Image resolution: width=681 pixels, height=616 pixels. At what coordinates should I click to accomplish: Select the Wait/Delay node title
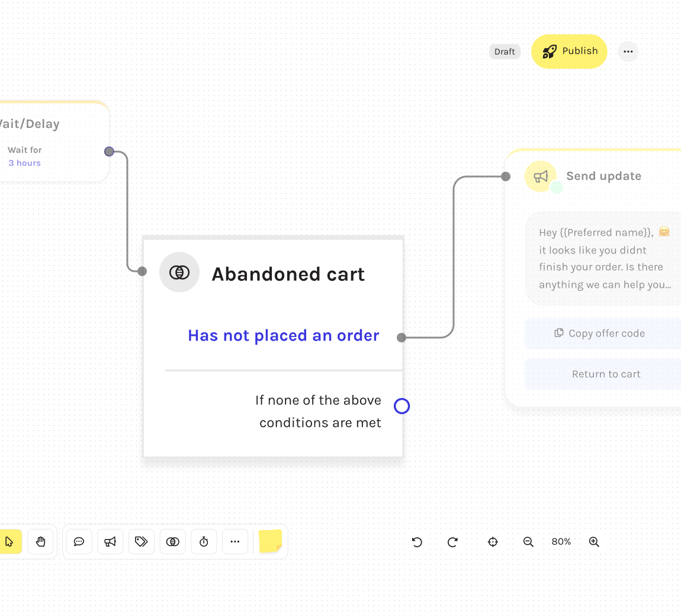30,124
